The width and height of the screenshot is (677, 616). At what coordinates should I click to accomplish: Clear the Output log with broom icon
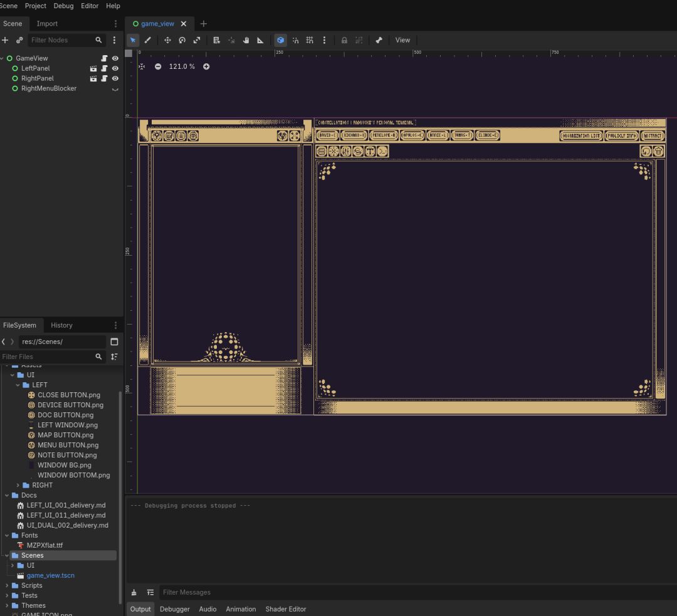coord(134,592)
